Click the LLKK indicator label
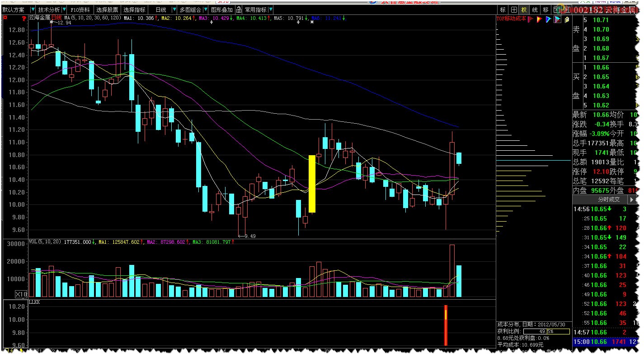Image resolution: width=644 pixels, height=357 pixels. (x=34, y=302)
